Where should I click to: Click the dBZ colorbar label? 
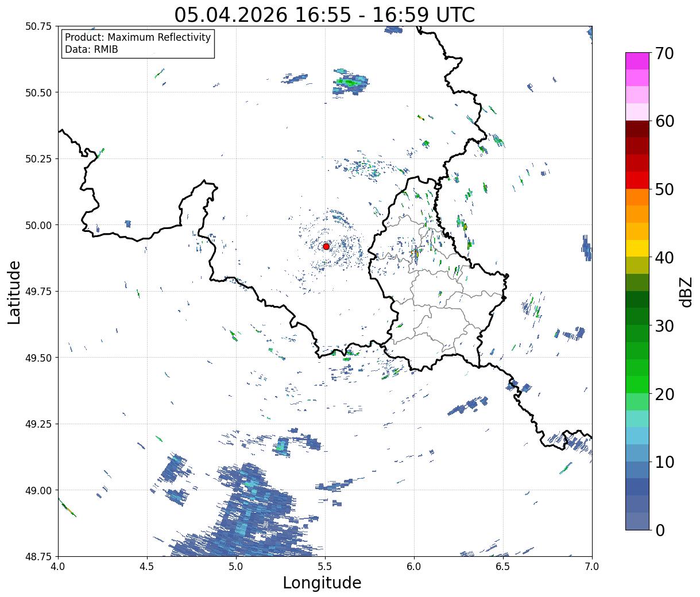pos(686,292)
